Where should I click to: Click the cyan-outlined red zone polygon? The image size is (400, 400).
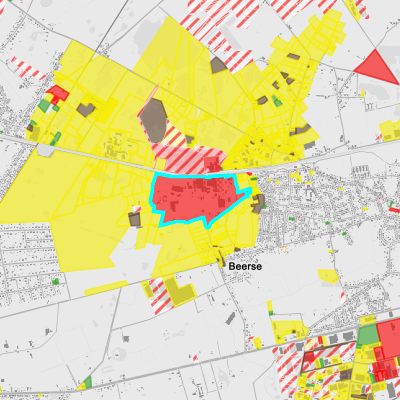coord(197,198)
